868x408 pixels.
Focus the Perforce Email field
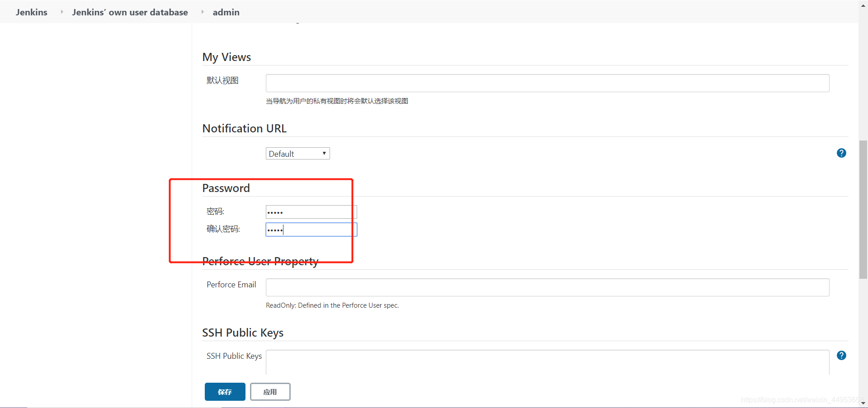coord(547,287)
